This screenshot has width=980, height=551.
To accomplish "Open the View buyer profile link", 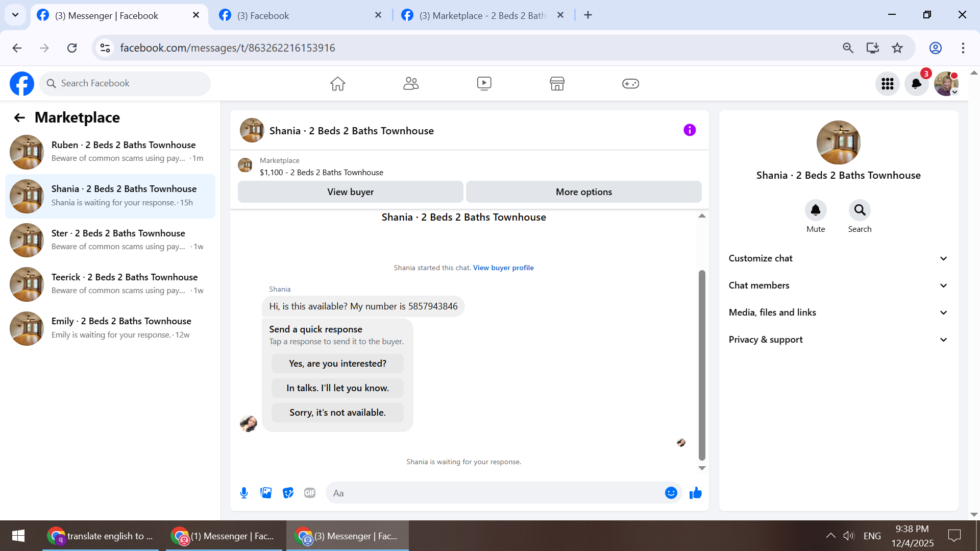I will pos(503,268).
